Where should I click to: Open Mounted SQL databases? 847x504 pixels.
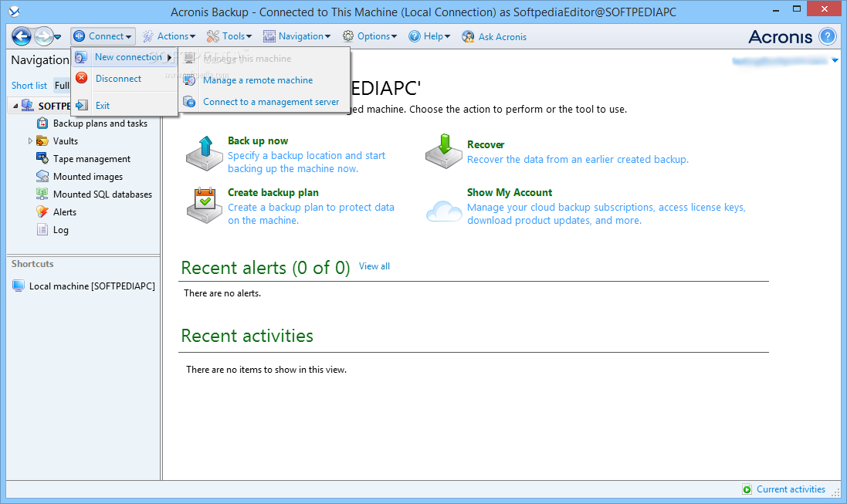coord(103,194)
